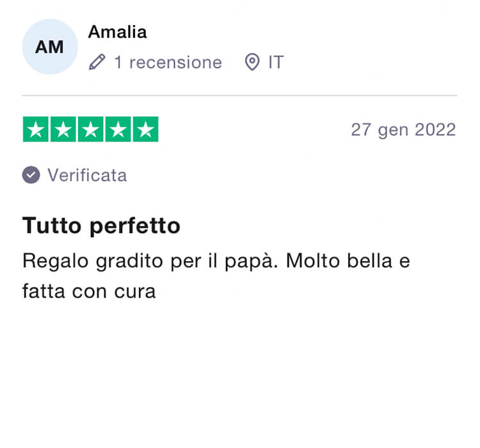Click the IT country label
Screen dimensions: 480x448
coord(276,63)
